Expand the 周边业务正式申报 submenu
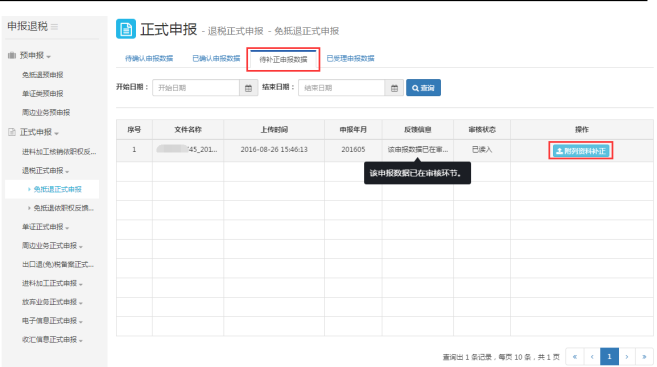Screen dimensions: 657x367 52,246
